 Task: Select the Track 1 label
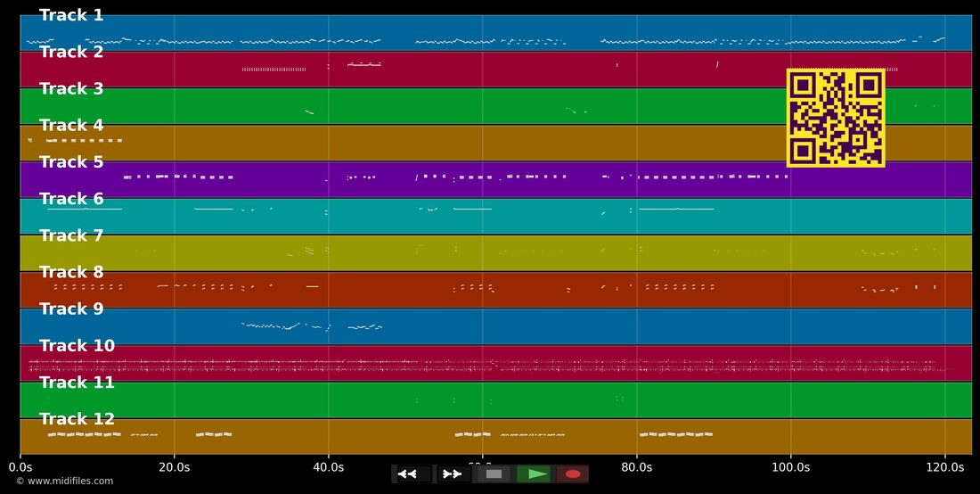(71, 16)
